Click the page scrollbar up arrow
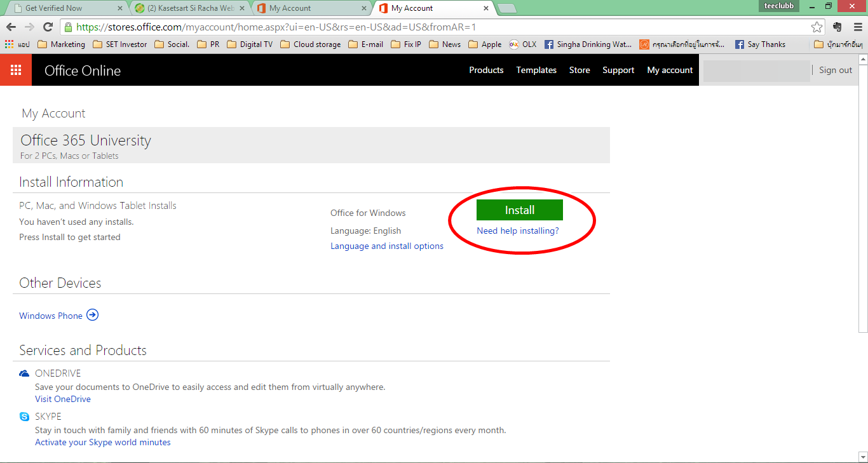Image resolution: width=868 pixels, height=463 pixels. pyautogui.click(x=863, y=60)
